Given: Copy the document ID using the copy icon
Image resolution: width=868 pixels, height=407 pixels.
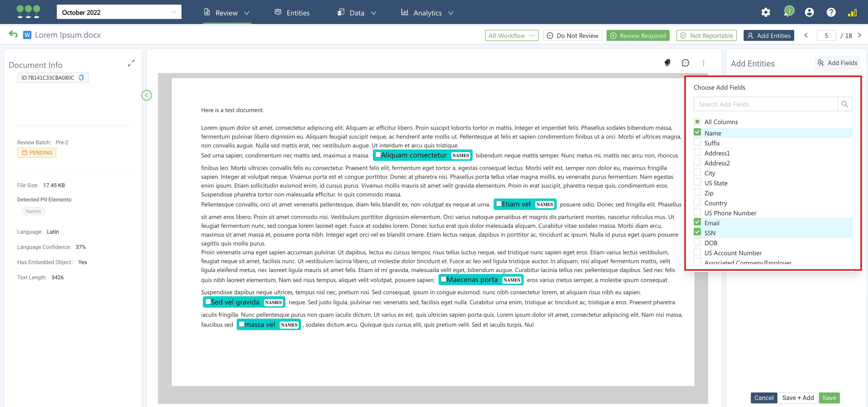Looking at the screenshot, I should point(81,78).
